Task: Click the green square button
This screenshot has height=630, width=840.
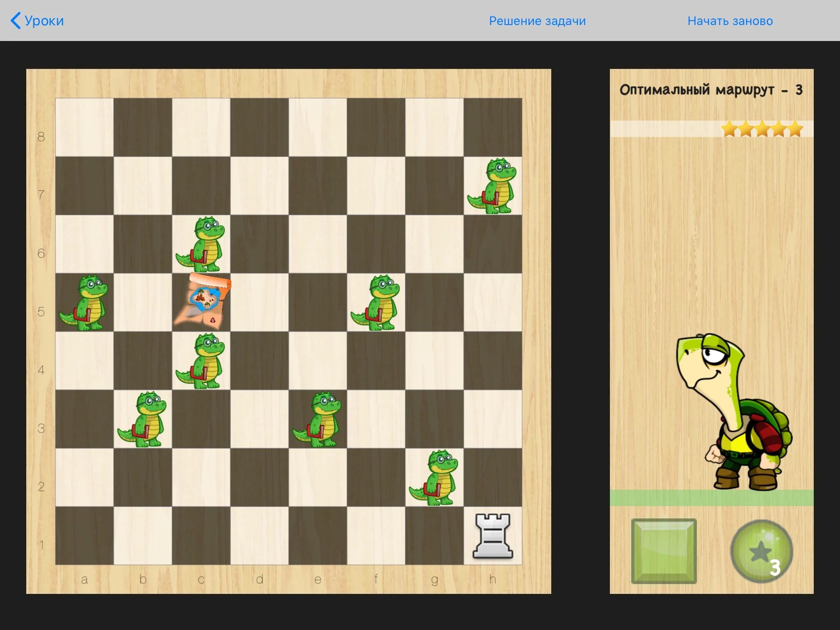Action: point(664,551)
